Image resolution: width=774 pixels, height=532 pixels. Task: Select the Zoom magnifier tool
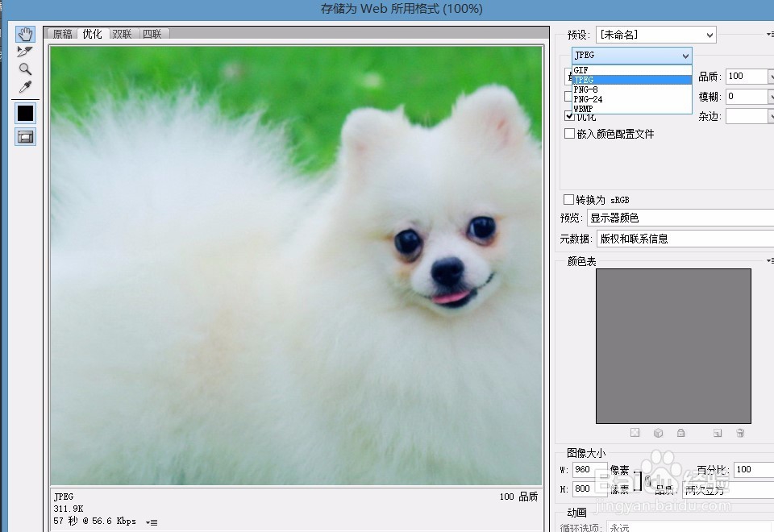tap(25, 69)
